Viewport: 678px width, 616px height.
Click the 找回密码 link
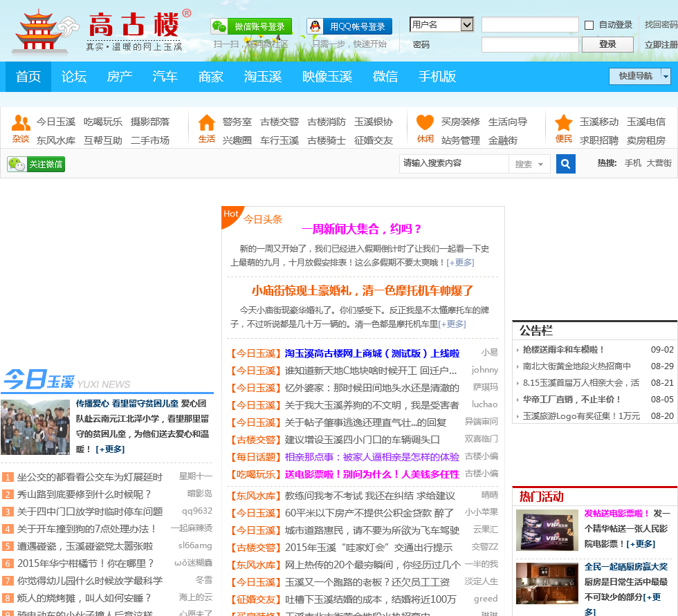(661, 25)
